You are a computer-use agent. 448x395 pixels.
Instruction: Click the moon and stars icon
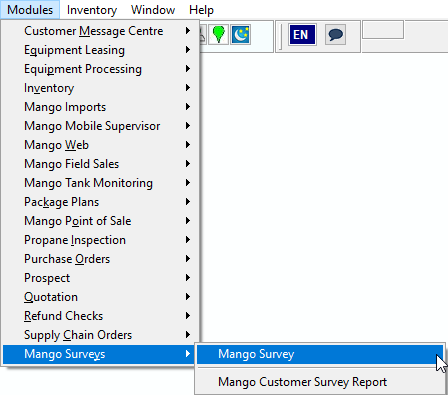[x=240, y=34]
